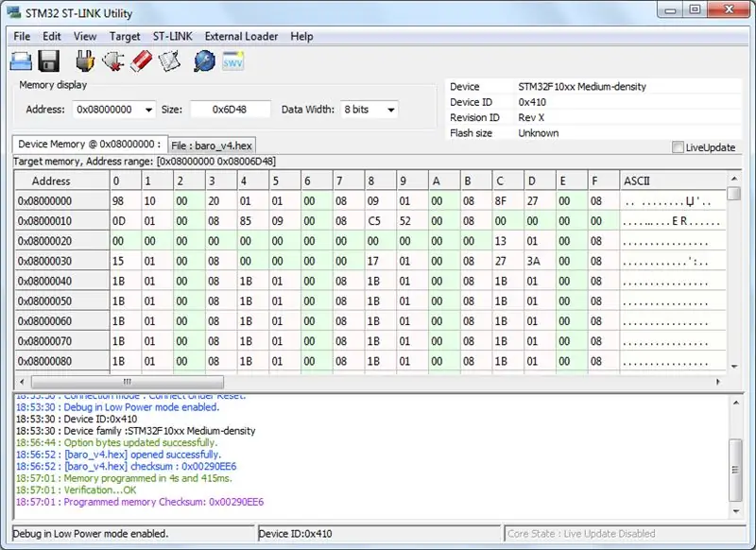The height and width of the screenshot is (550, 756).
Task: Open the SWV serial wire viewer icon
Action: pos(232,61)
